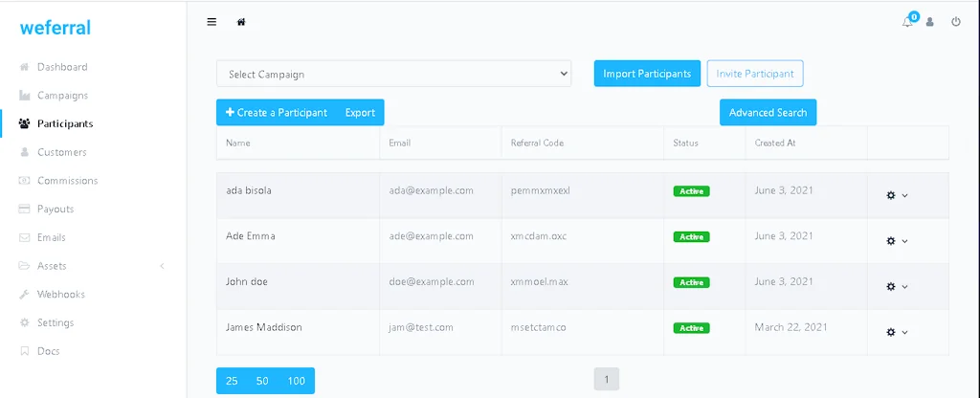Open the Select Campaign dropdown
Image resolution: width=980 pixels, height=398 pixels.
tap(393, 74)
